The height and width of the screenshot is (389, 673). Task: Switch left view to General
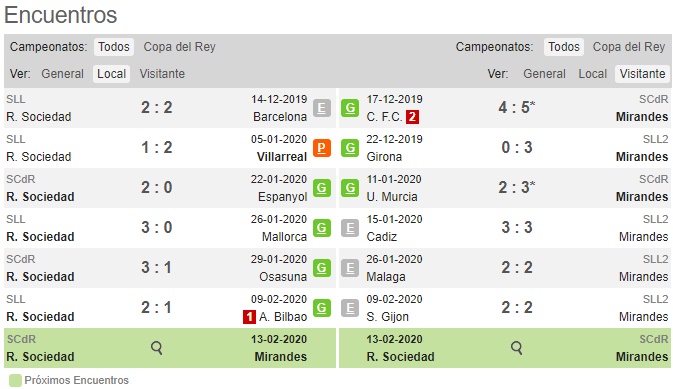[62, 74]
